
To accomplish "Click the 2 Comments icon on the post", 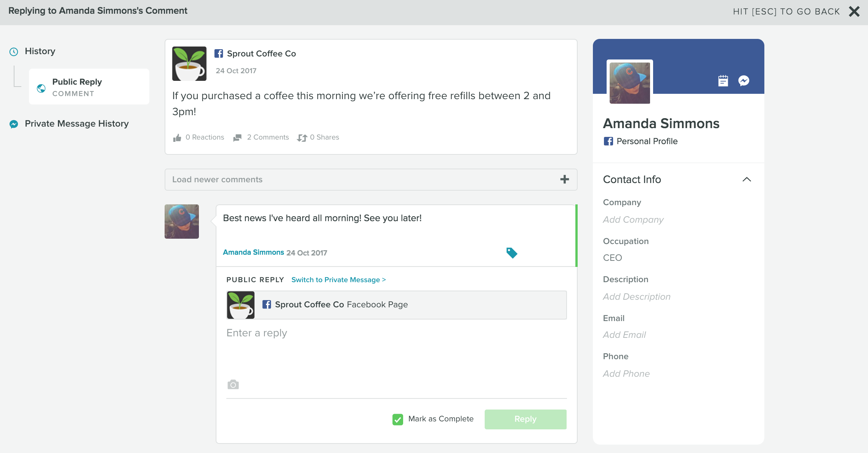I will click(x=238, y=137).
